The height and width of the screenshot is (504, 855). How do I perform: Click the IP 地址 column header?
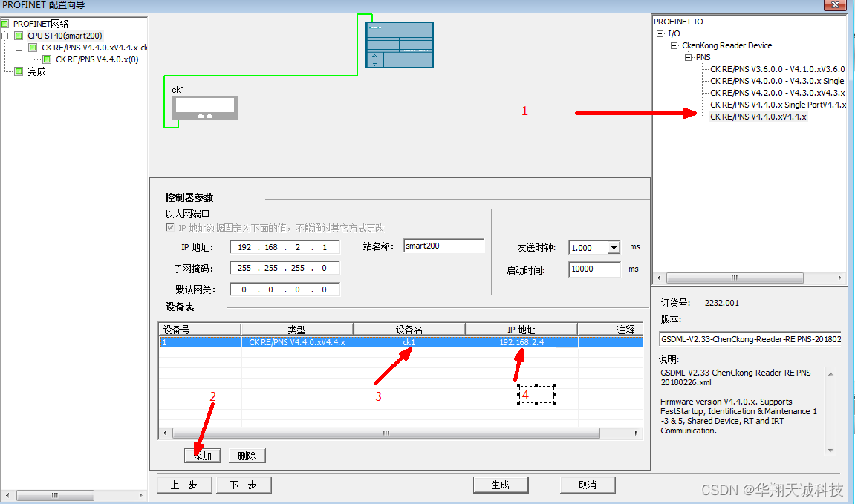pyautogui.click(x=521, y=330)
